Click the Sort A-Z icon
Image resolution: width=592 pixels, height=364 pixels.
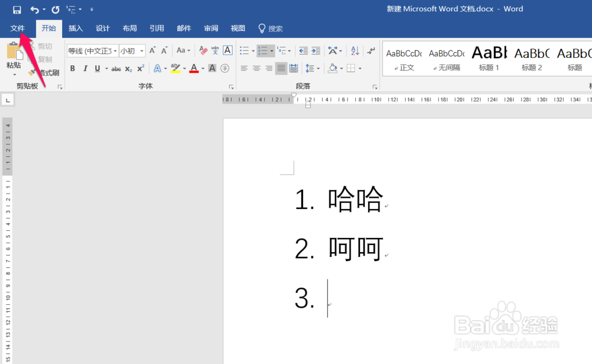[x=355, y=50]
